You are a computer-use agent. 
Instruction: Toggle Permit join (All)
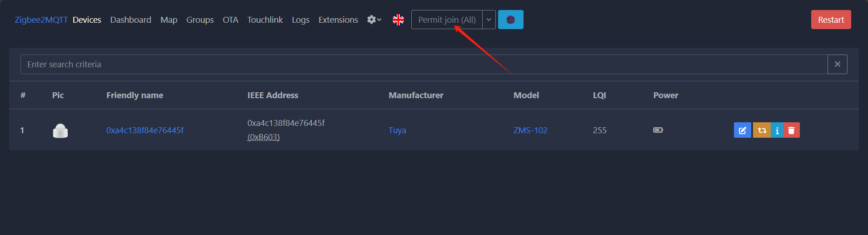447,20
